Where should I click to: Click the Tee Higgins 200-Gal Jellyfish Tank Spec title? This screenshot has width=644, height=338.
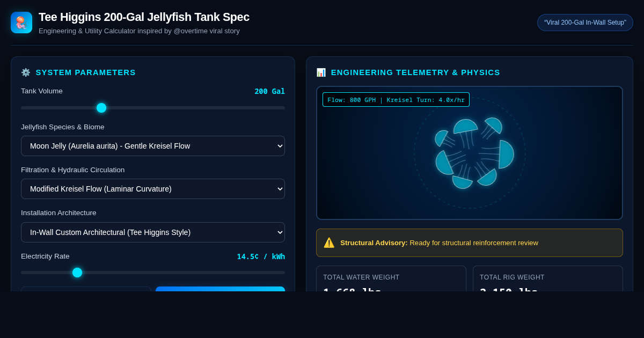[144, 17]
